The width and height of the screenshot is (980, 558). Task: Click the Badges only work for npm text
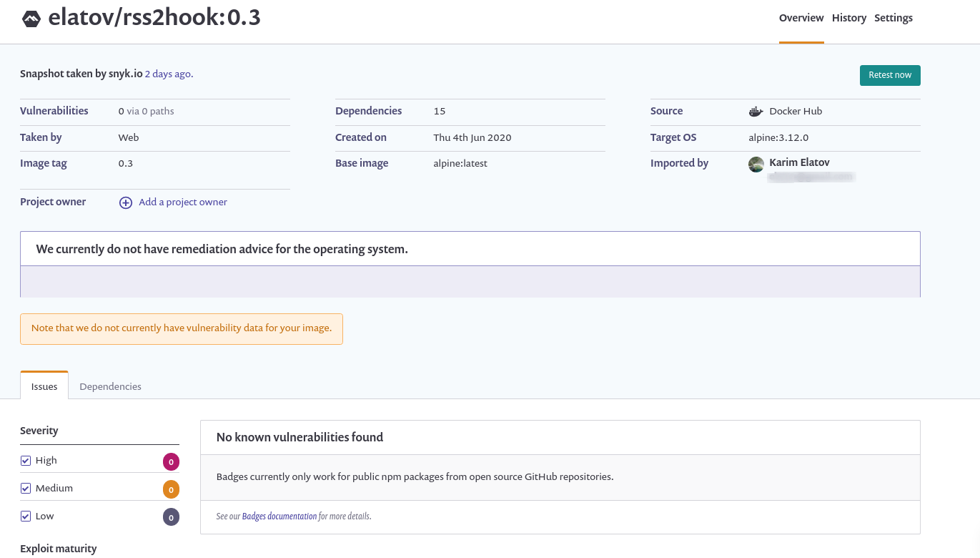click(415, 476)
